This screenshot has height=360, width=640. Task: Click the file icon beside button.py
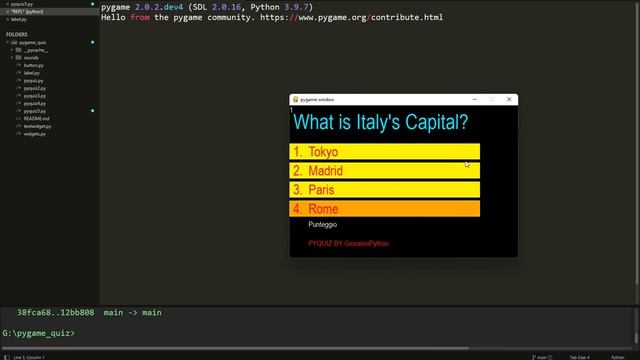pos(18,65)
